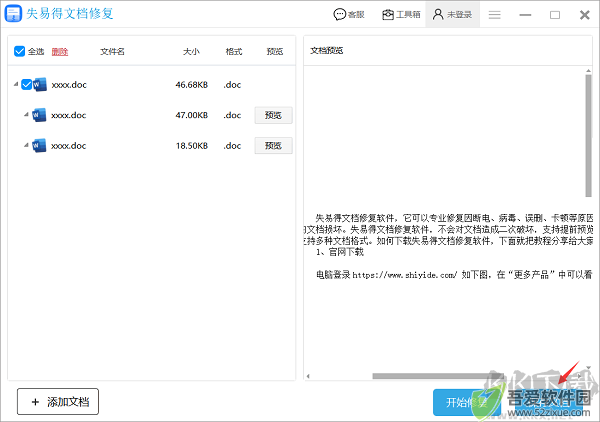Click the 1、官网下载 line in preview
600x422 pixels.
[340, 252]
